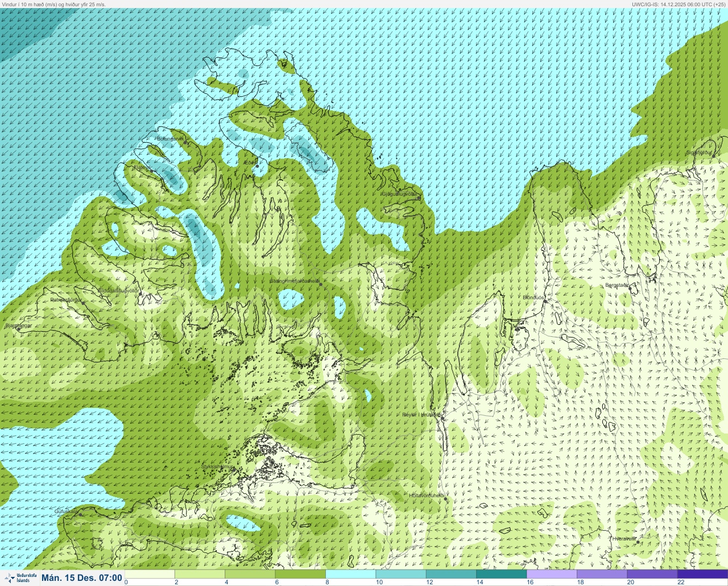Viewport: 728px width, 586px height.
Task: Click the Flateyri station label
Action: [143, 167]
